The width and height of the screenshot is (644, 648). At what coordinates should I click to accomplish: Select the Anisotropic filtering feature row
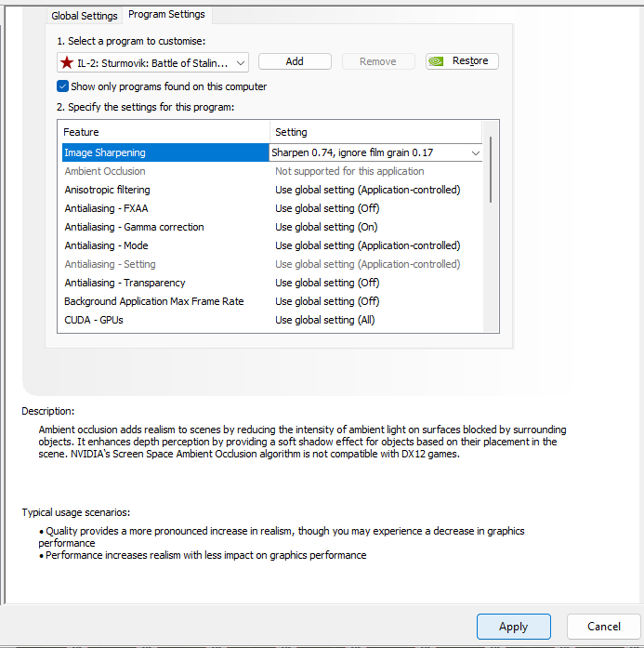107,190
